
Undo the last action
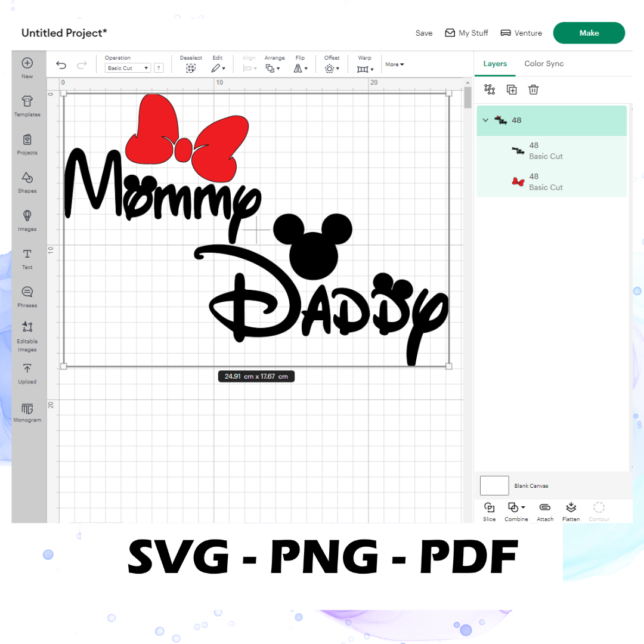[x=61, y=65]
